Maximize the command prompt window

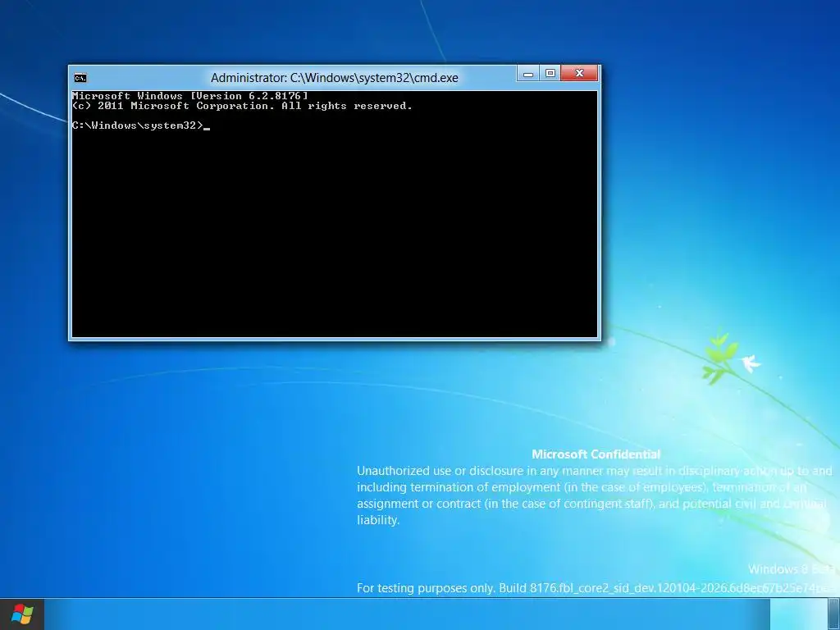(x=550, y=73)
